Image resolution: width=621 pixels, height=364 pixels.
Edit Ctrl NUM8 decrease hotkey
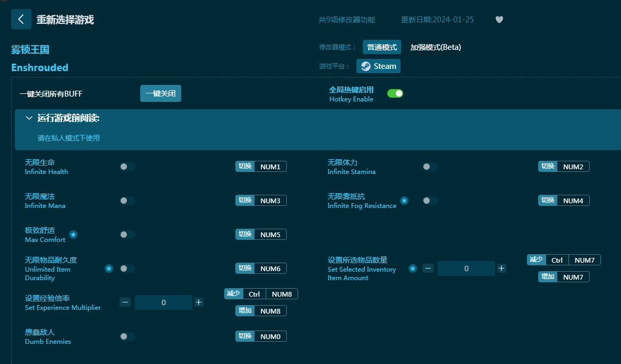[x=261, y=294]
